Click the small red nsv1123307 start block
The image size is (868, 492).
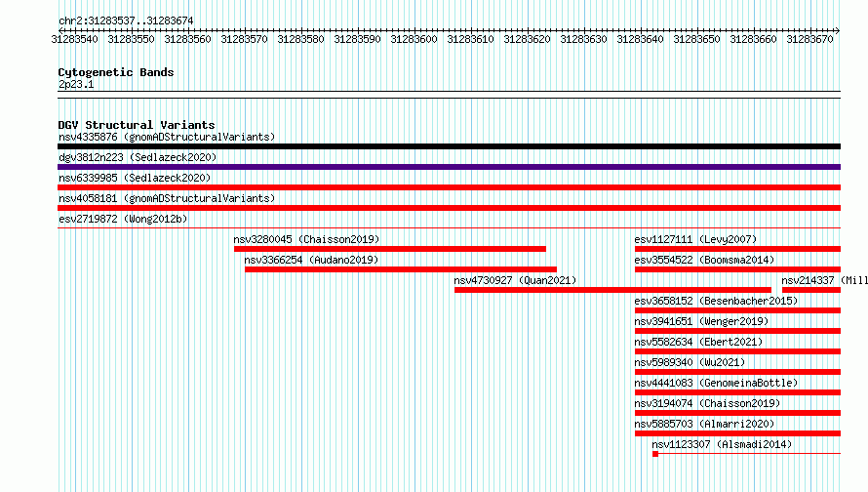click(x=655, y=454)
